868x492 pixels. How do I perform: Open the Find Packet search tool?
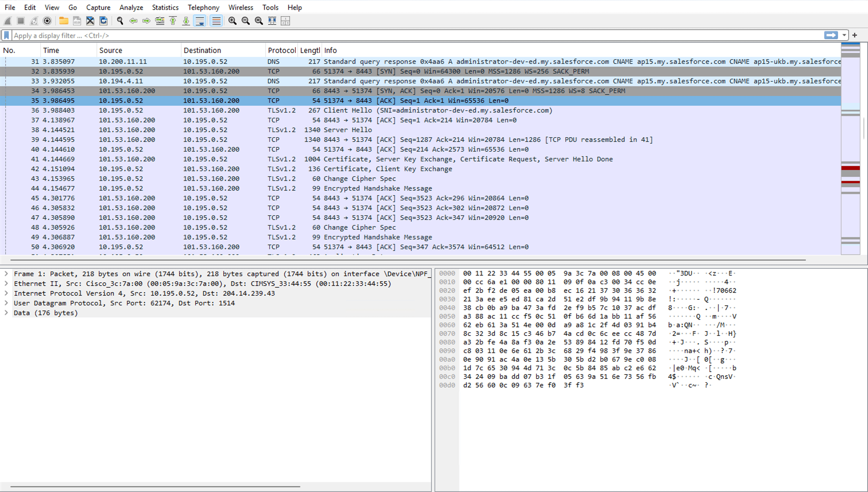[x=120, y=21]
